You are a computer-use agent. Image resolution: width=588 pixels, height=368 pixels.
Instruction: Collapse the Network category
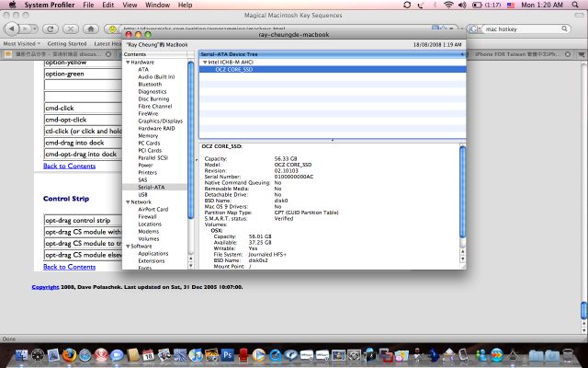(128, 202)
